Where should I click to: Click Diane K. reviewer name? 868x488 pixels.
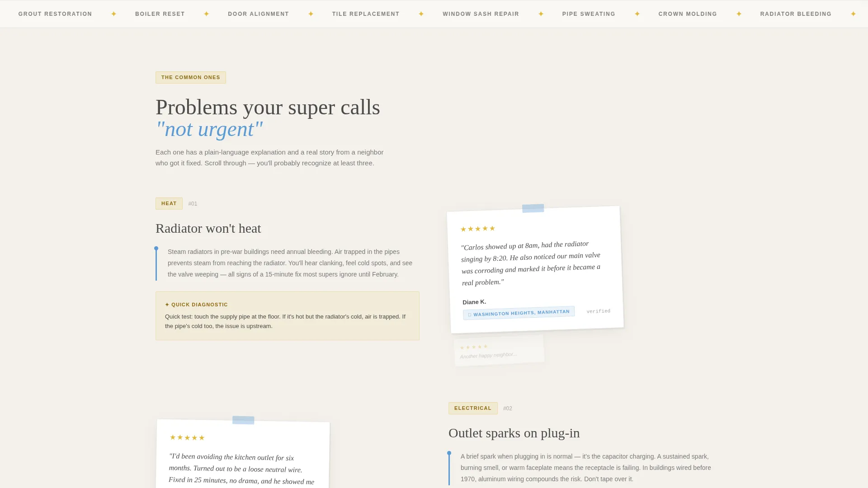[474, 302]
